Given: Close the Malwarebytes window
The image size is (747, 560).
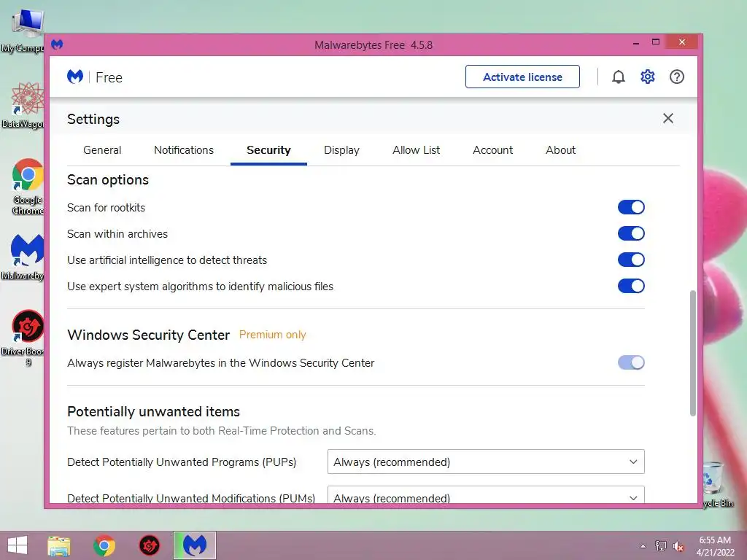Looking at the screenshot, I should 682,42.
